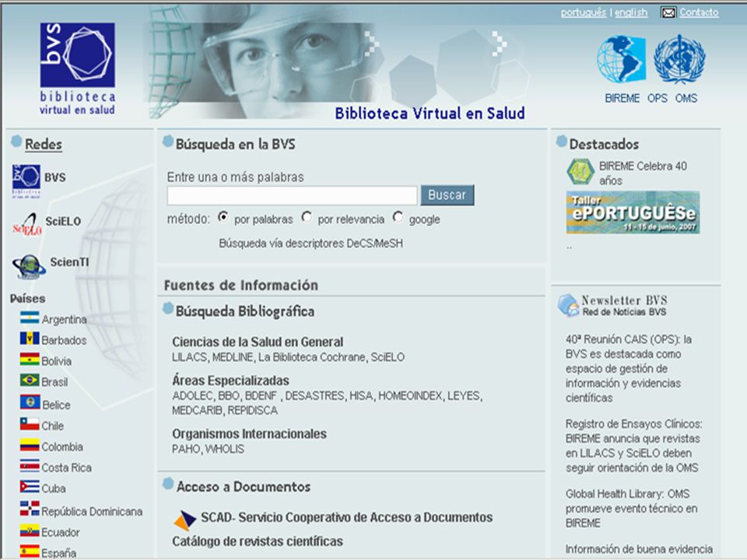
Task: Open the Contacto link
Action: click(699, 13)
